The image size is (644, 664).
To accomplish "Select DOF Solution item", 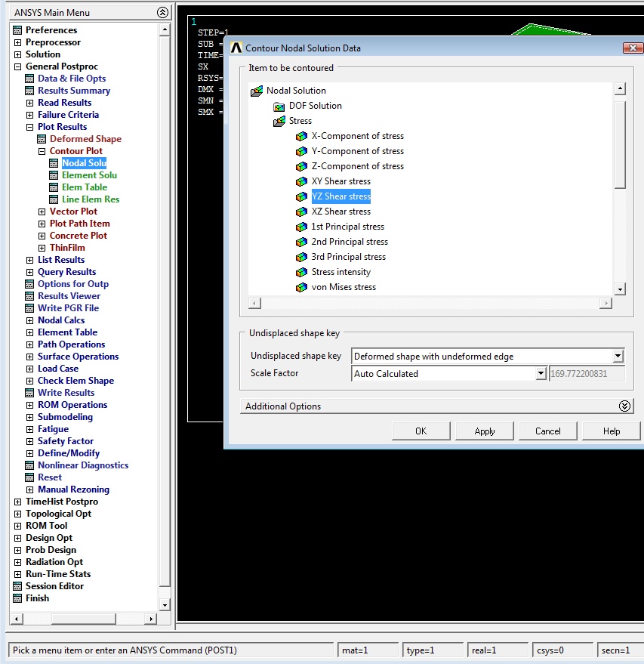I will click(x=316, y=106).
